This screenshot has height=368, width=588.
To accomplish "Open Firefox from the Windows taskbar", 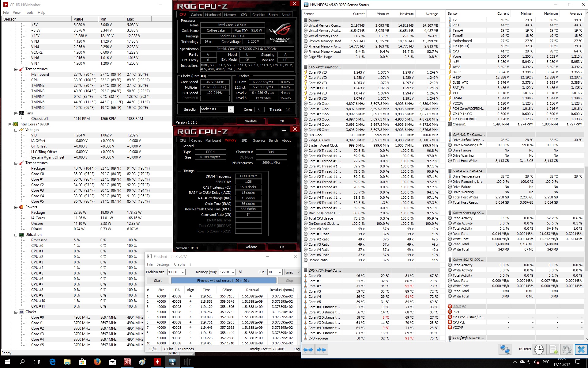I will coord(97,362).
